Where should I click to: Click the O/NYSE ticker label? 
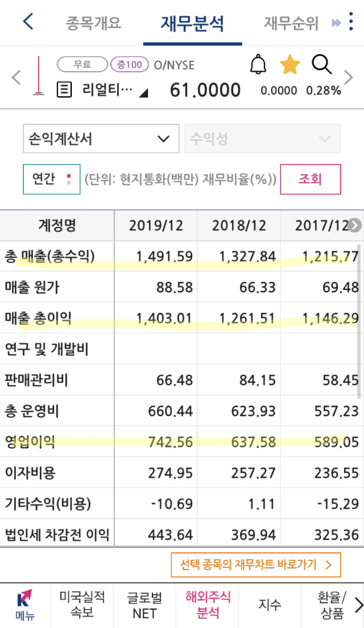pos(174,65)
